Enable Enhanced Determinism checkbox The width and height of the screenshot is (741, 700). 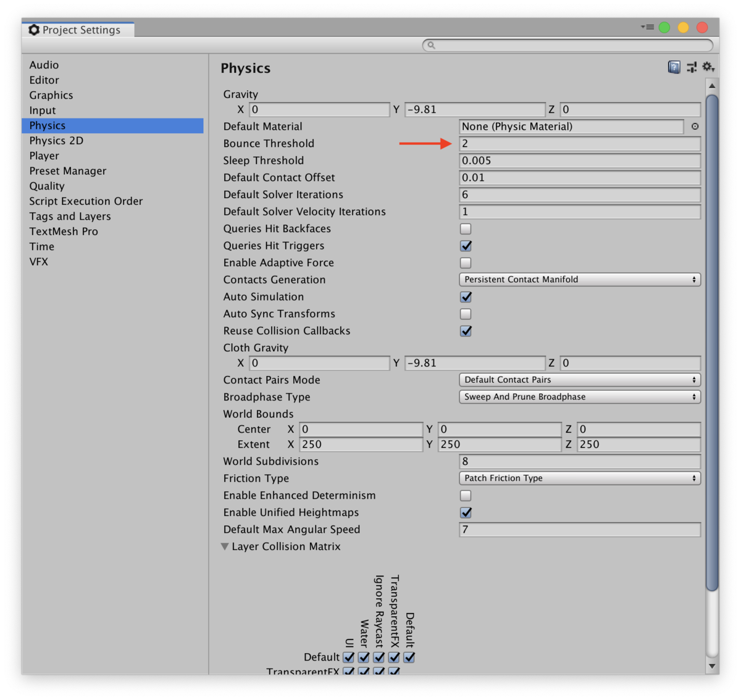(x=466, y=496)
